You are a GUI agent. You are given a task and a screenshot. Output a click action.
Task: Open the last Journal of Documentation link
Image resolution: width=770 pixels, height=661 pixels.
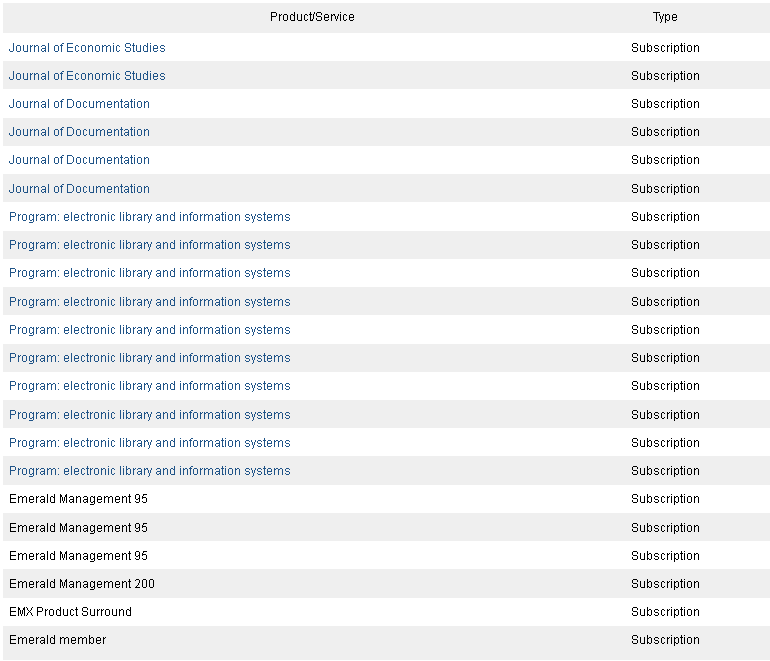(79, 189)
